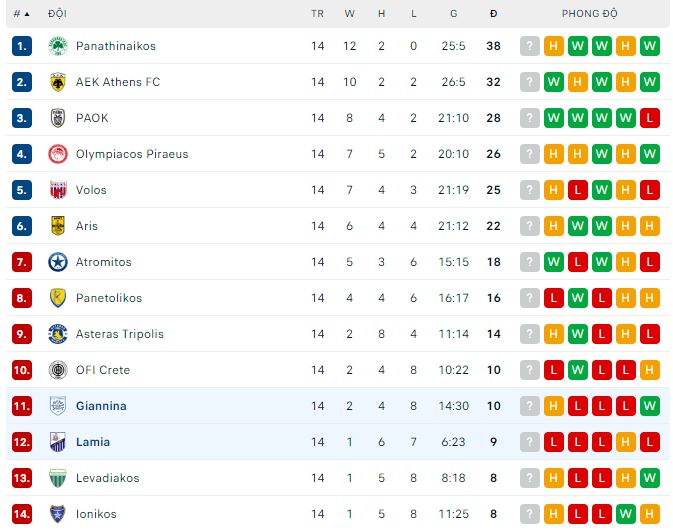Click the rank 1 position badge

23,46
